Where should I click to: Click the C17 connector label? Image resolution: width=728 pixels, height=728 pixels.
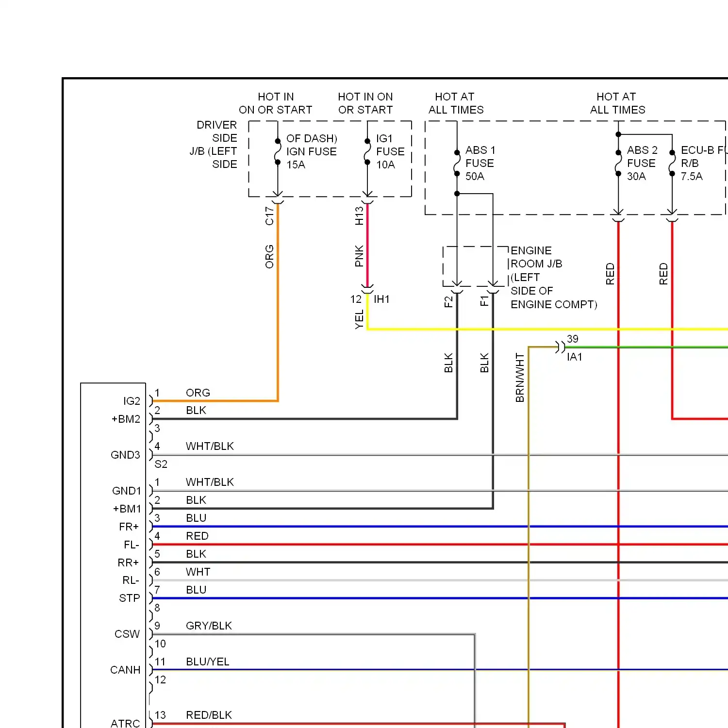269,216
